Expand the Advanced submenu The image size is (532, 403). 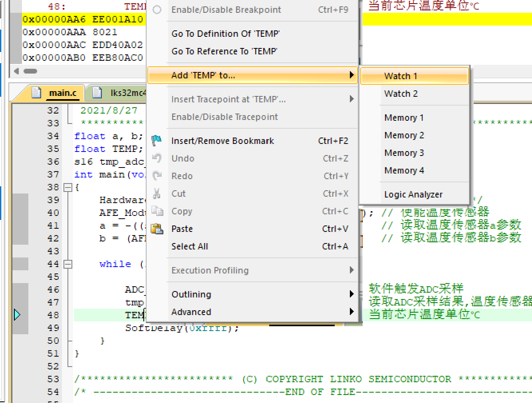[191, 312]
